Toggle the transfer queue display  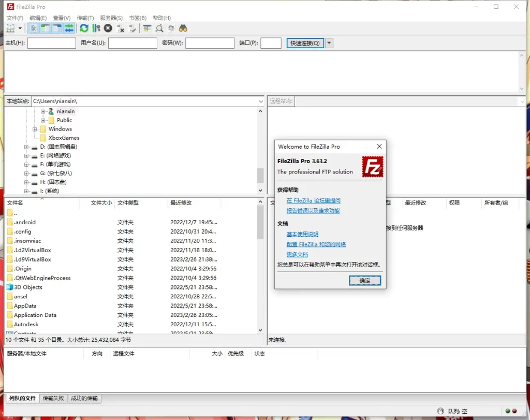pos(69,28)
